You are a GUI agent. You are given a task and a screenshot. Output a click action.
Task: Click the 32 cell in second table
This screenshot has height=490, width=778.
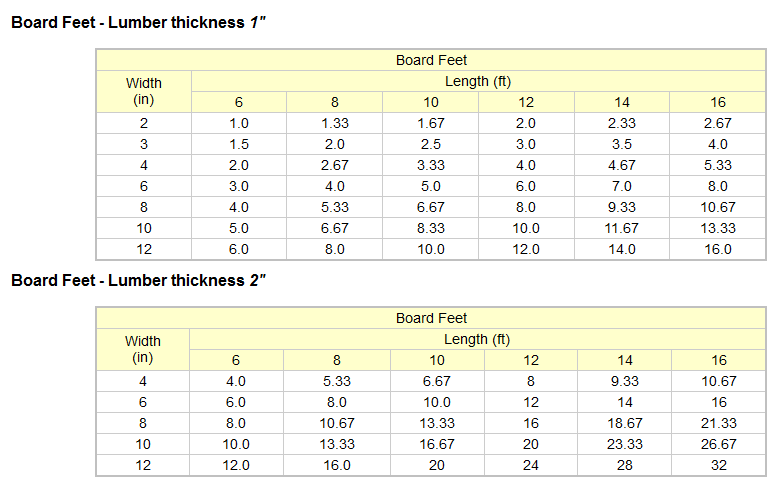[x=719, y=465]
